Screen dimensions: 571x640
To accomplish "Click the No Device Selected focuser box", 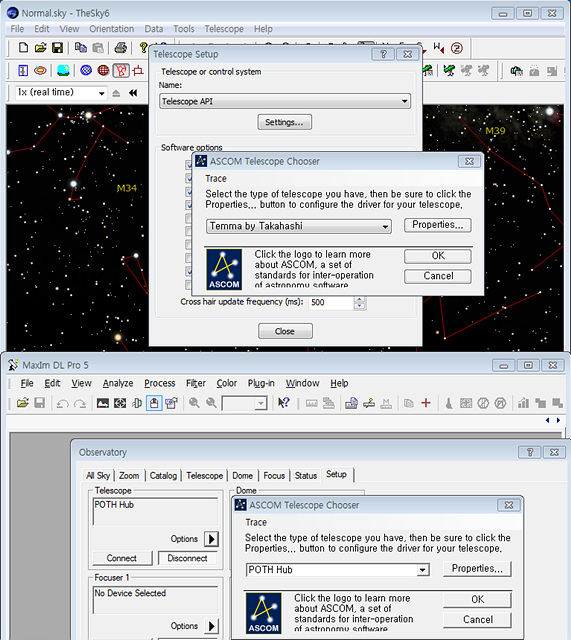I will [156, 600].
